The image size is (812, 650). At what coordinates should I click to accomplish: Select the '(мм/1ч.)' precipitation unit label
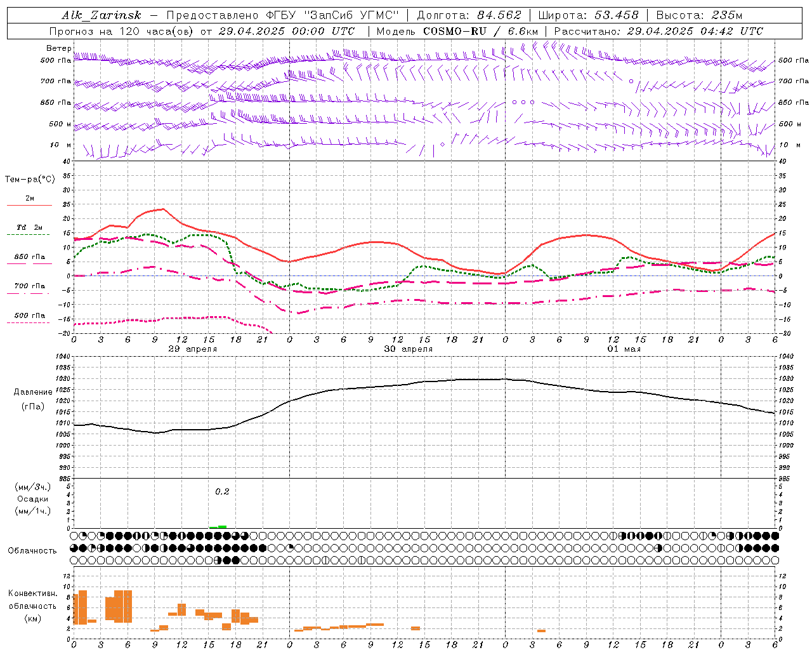coord(33,511)
